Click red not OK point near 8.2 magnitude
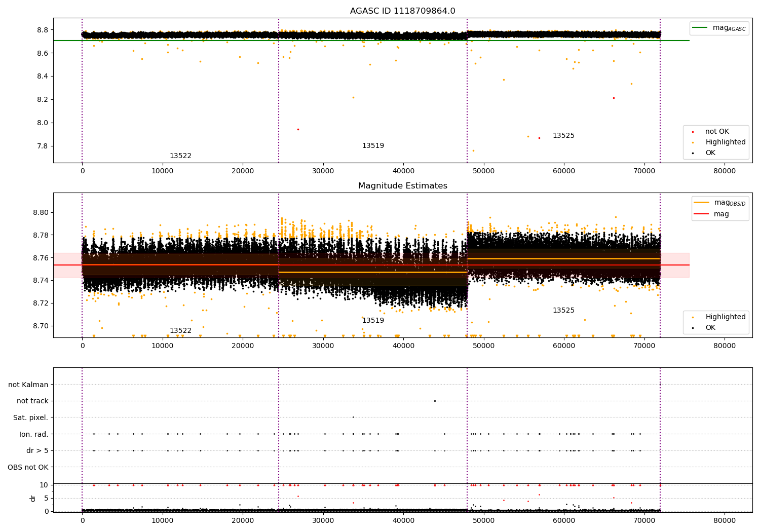This screenshot has width=760, height=532. 614,98
